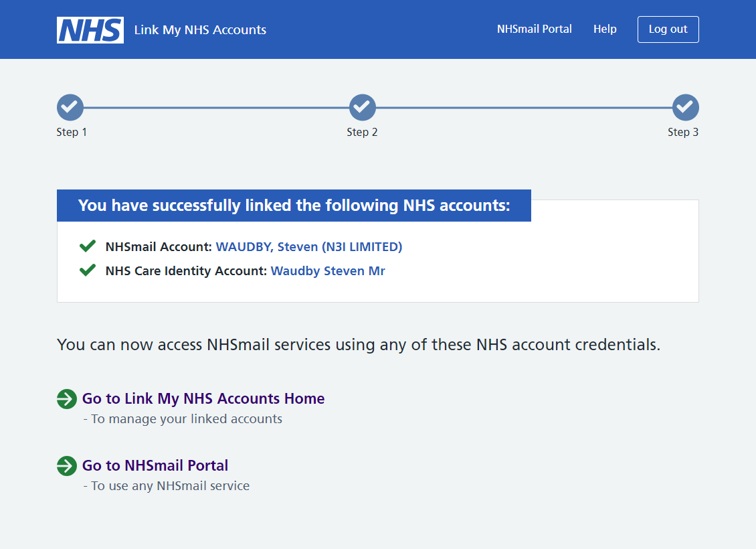Image resolution: width=756 pixels, height=549 pixels.
Task: Click green arrow icon beside Link My NHS Accounts Home
Action: [x=67, y=399]
